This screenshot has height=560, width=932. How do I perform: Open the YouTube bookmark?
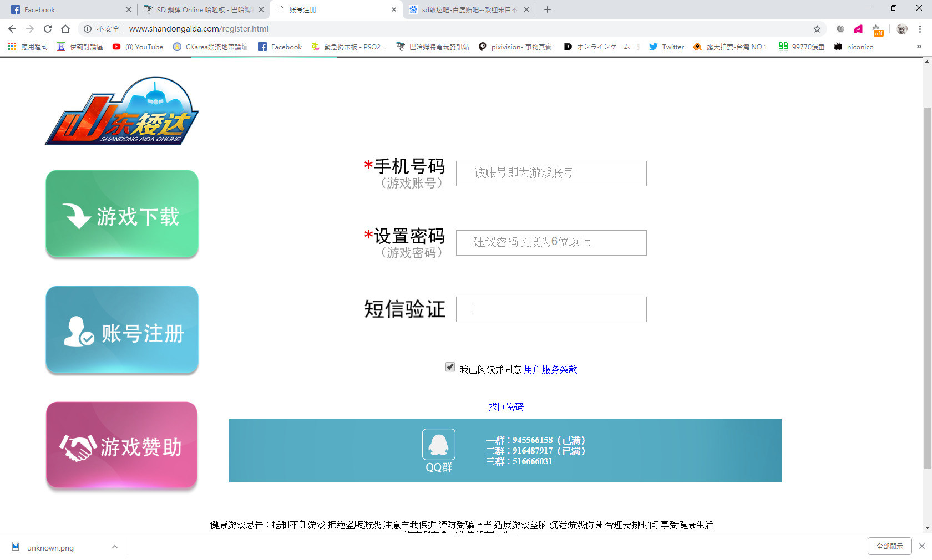138,47
